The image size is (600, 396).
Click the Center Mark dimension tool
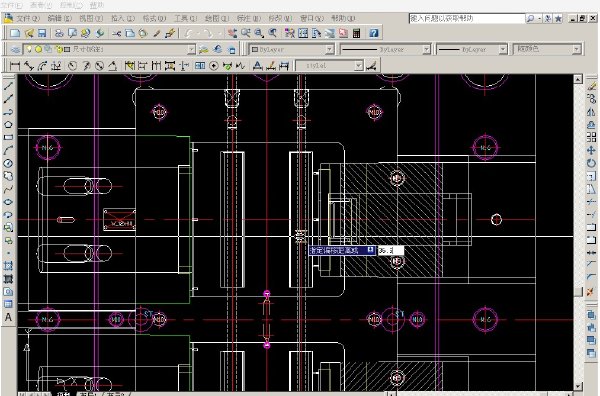(x=214, y=66)
